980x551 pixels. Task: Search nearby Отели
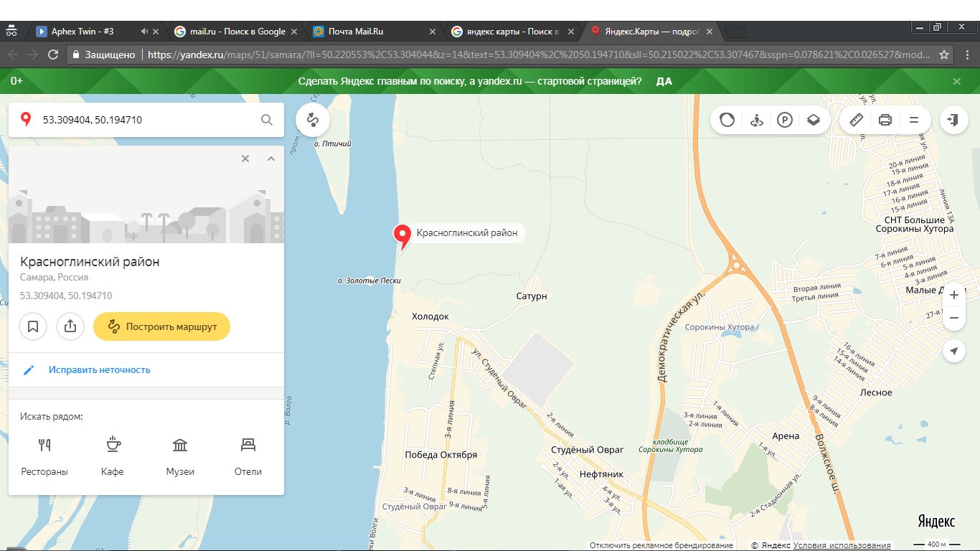[x=248, y=456]
